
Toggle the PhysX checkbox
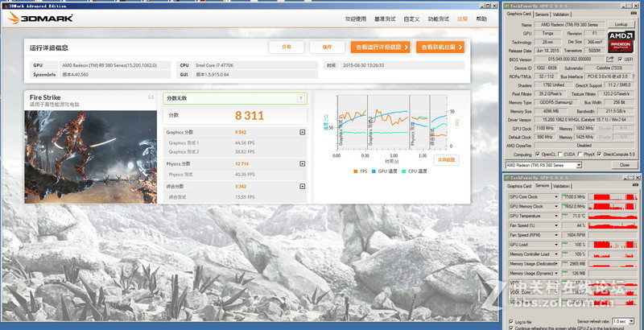[x=580, y=155]
